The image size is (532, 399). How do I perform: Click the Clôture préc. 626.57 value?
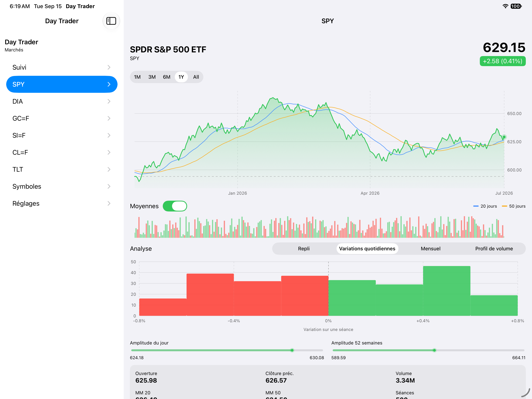click(276, 380)
